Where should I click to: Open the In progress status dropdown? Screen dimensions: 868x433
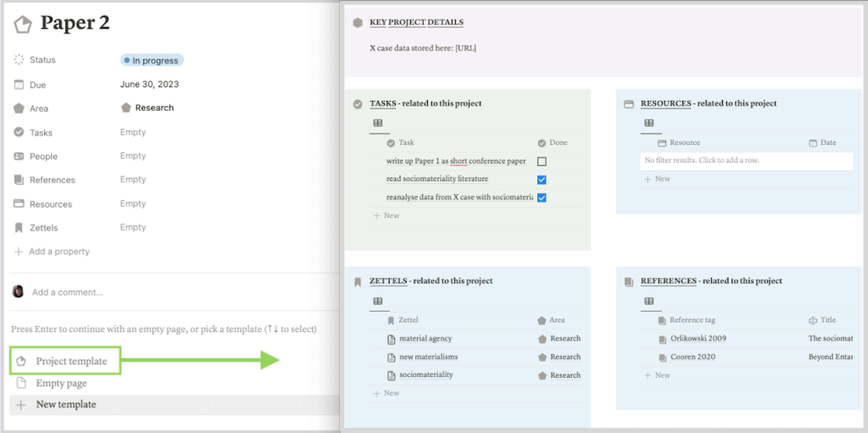tap(152, 60)
